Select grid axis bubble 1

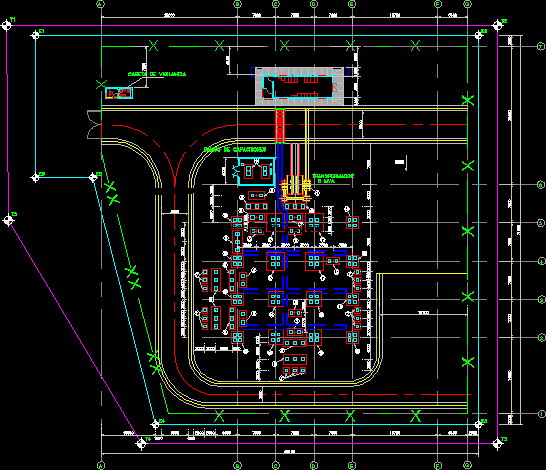tap(541, 414)
